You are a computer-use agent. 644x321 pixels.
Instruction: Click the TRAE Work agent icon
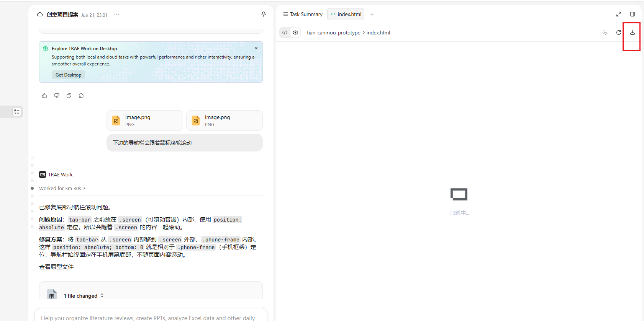pyautogui.click(x=43, y=174)
